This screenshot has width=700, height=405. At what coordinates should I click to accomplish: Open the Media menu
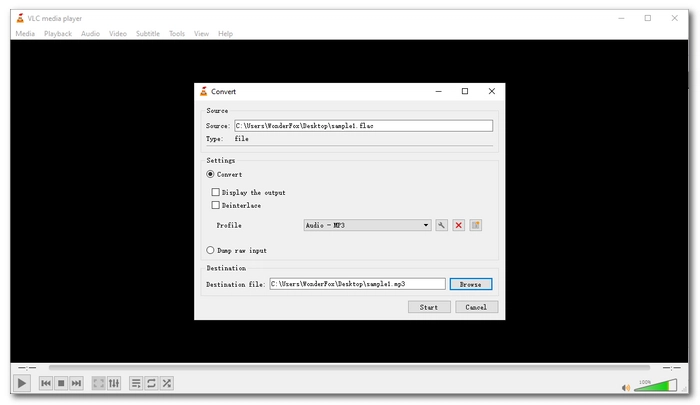(25, 33)
